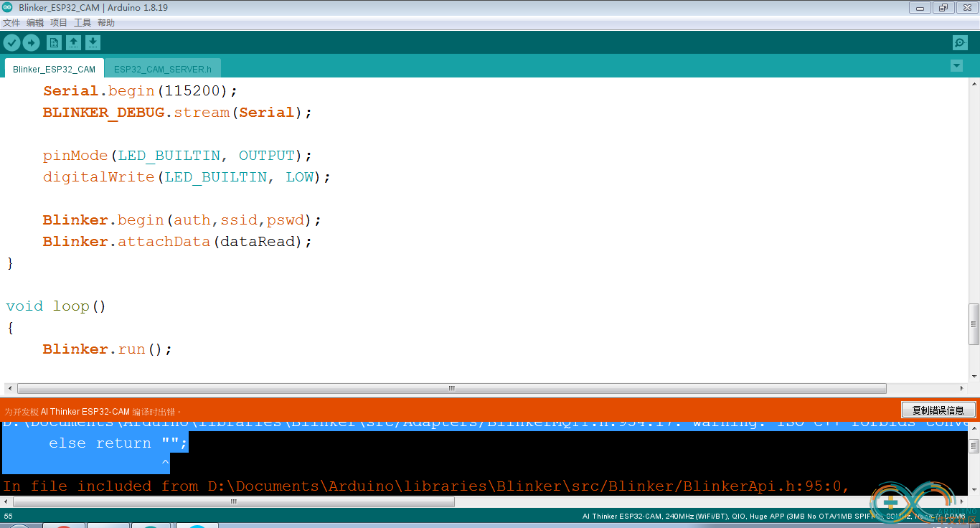Click console 'In file included from' line
This screenshot has height=528, width=980.
click(426, 486)
